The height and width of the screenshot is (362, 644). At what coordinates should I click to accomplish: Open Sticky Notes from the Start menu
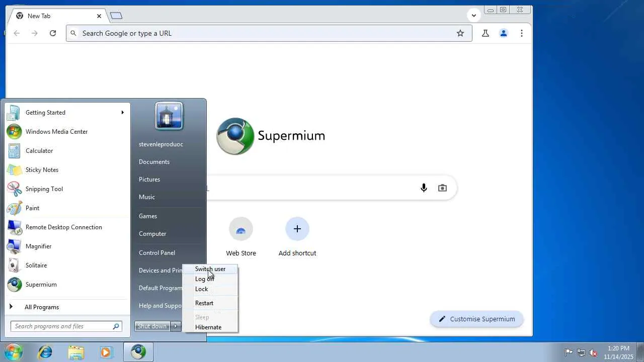[67, 170]
